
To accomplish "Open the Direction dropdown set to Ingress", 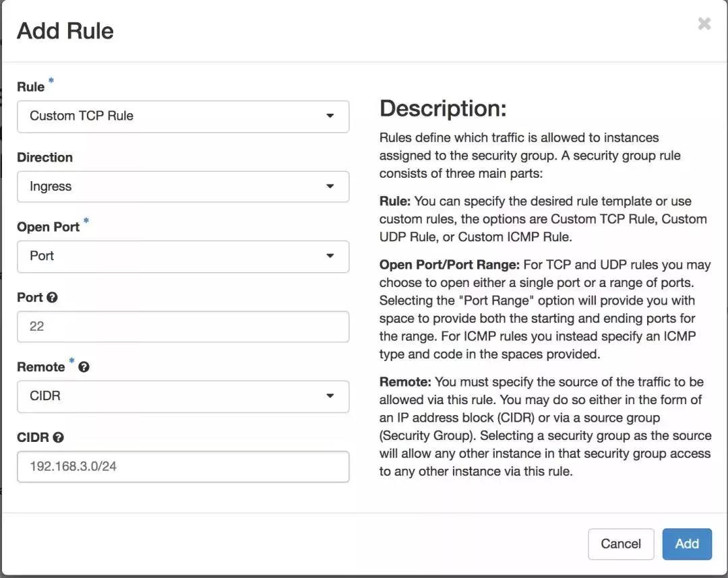I will 183,187.
